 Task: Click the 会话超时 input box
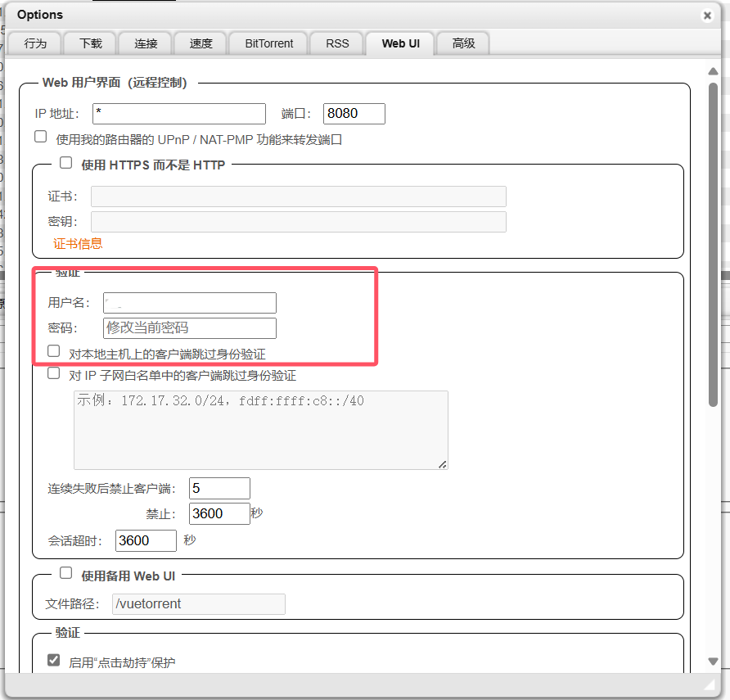point(146,540)
